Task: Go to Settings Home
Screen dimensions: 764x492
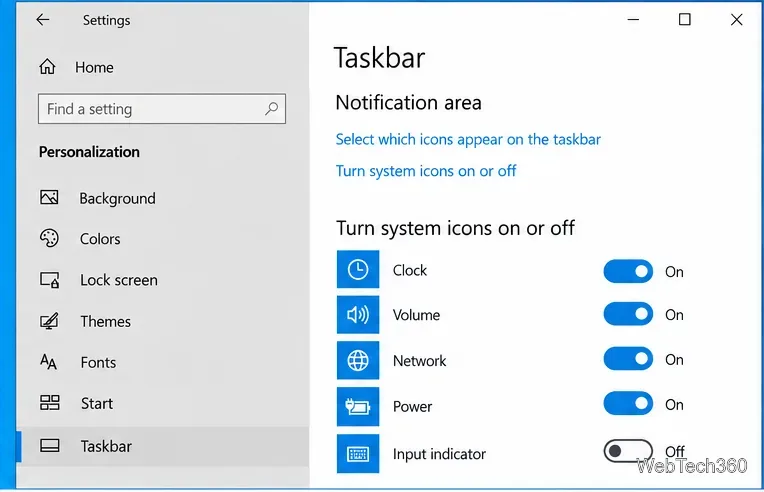Action: click(x=76, y=67)
